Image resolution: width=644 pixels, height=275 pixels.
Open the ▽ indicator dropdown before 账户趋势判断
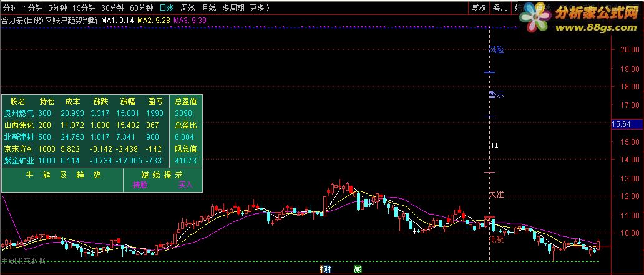point(49,20)
